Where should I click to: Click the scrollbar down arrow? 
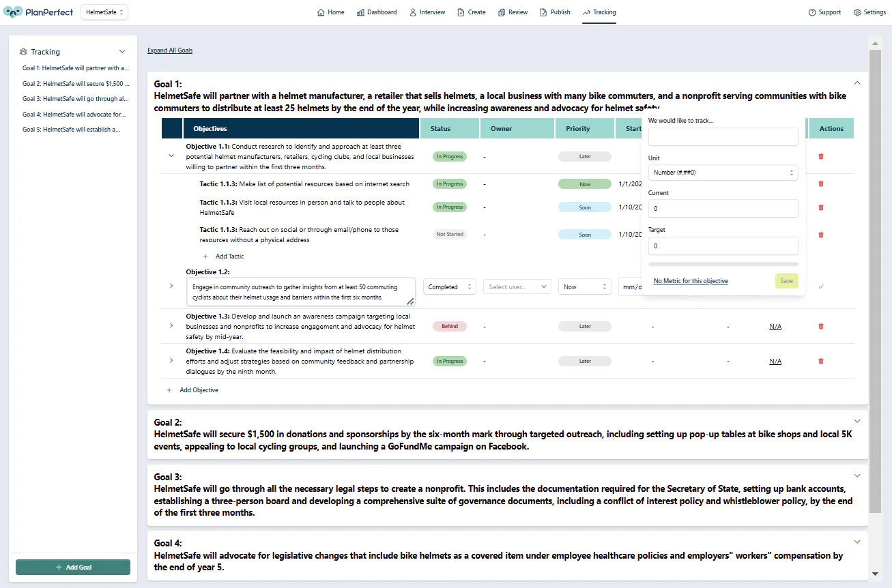click(875, 574)
